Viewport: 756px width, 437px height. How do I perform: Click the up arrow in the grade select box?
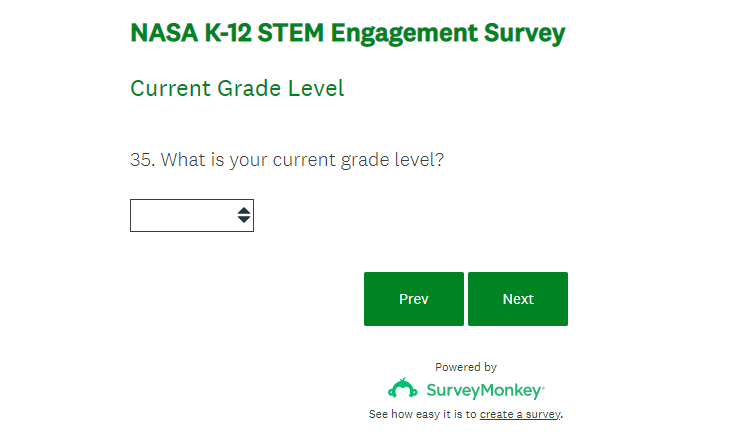(x=244, y=210)
